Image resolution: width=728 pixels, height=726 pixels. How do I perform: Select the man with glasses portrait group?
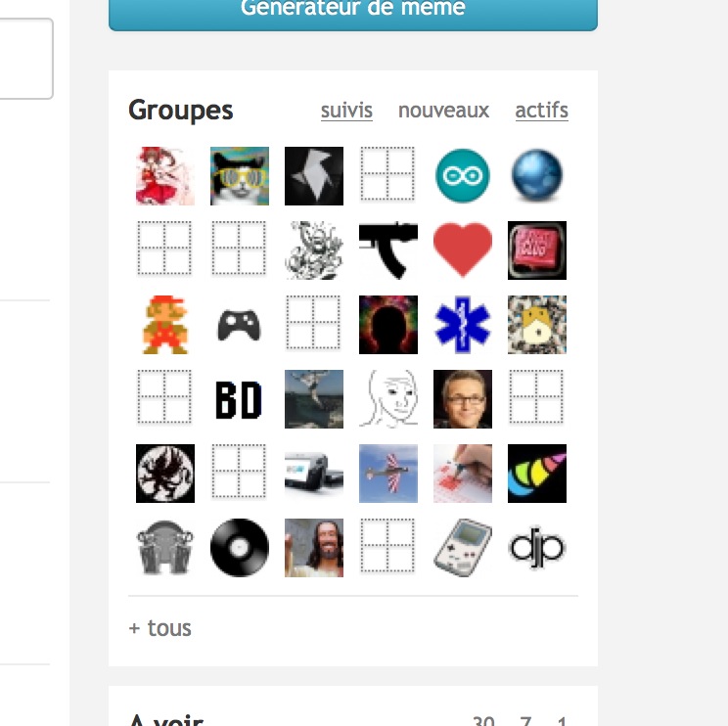463,399
